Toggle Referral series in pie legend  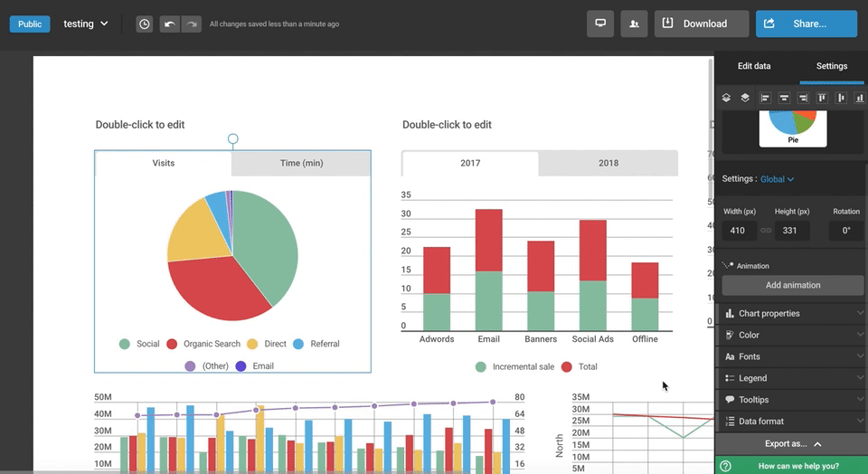316,344
